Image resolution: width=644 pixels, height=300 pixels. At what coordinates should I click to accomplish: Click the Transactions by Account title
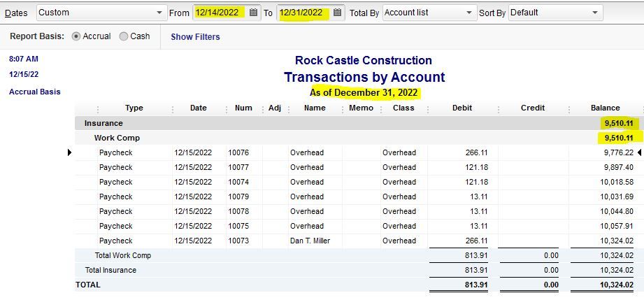[364, 77]
